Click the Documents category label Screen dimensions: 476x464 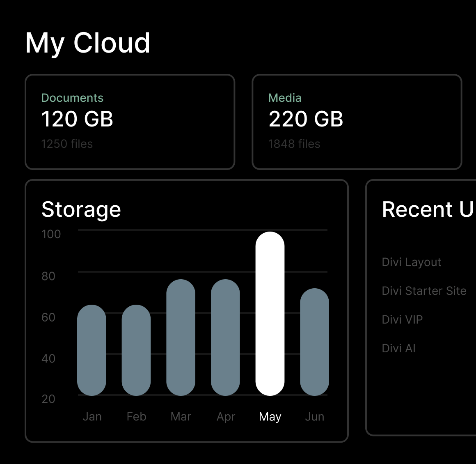click(x=72, y=98)
